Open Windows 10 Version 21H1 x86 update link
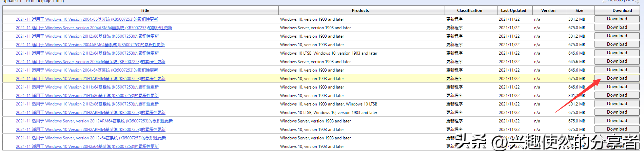 point(87,96)
